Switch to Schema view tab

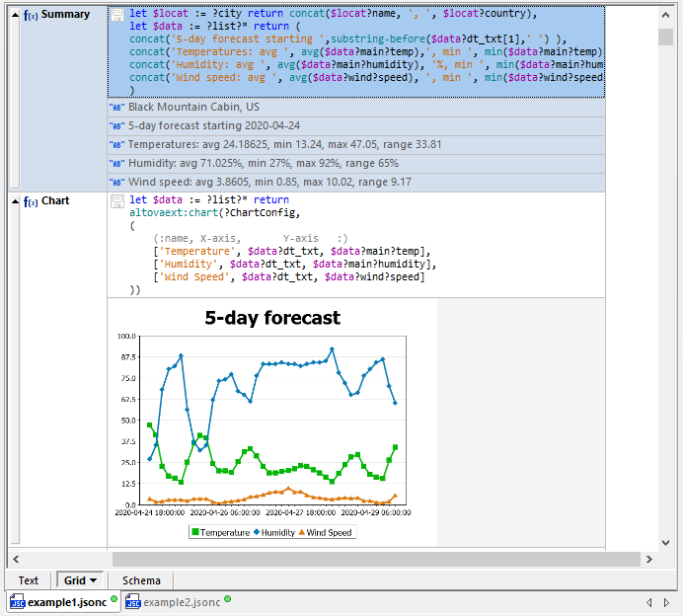140,581
